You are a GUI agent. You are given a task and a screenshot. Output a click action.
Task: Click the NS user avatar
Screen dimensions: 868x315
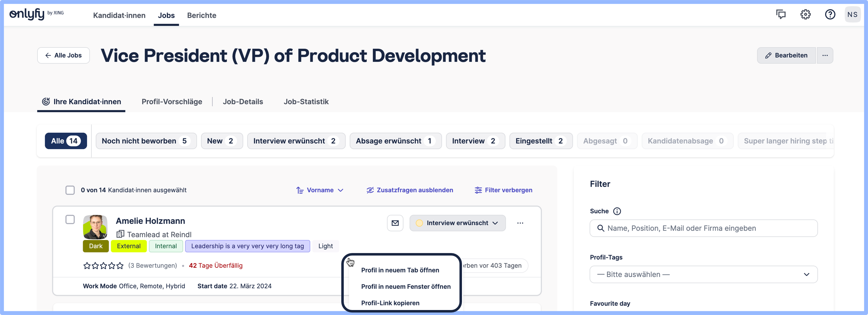coord(852,14)
